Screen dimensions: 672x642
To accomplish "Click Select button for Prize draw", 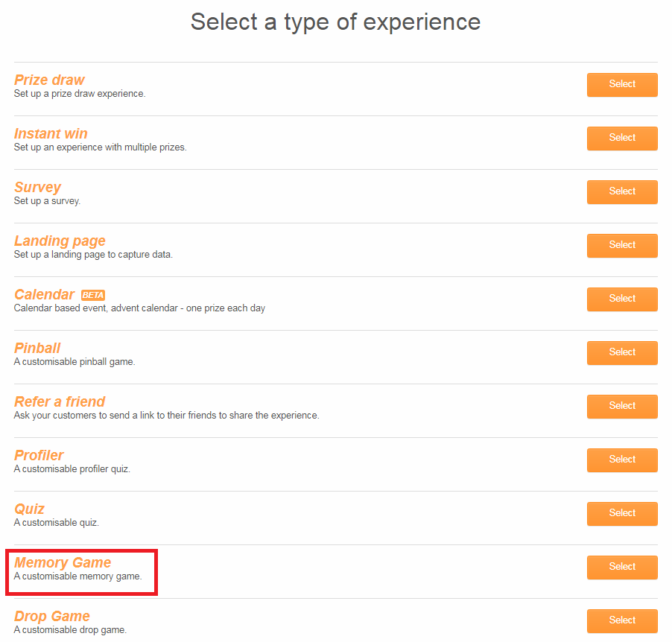I will 621,84.
